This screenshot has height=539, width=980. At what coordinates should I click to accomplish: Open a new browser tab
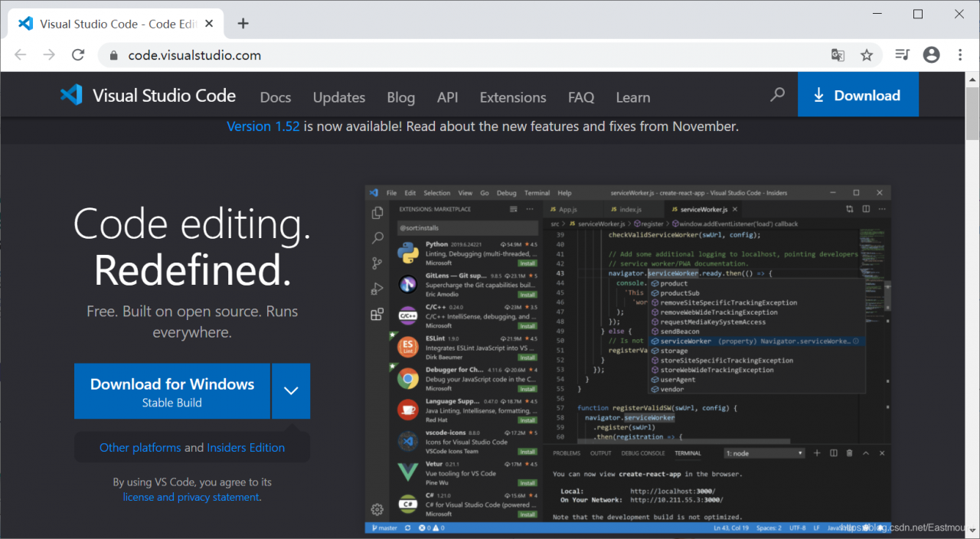(x=243, y=23)
